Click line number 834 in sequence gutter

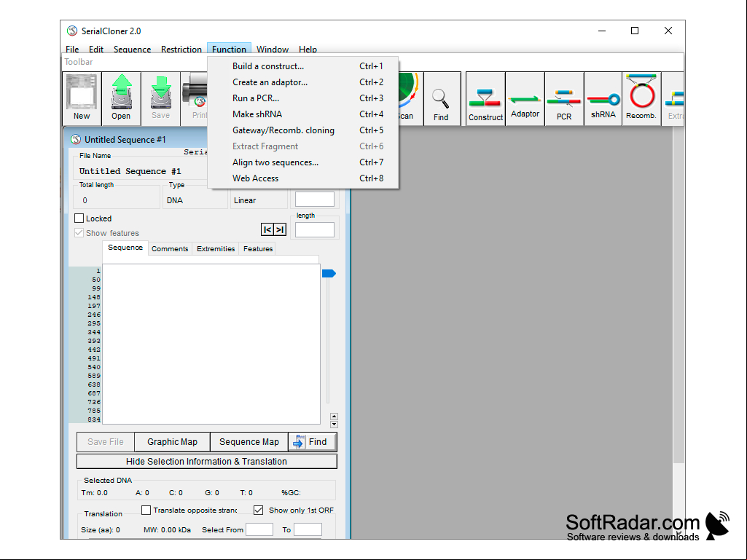[94, 419]
